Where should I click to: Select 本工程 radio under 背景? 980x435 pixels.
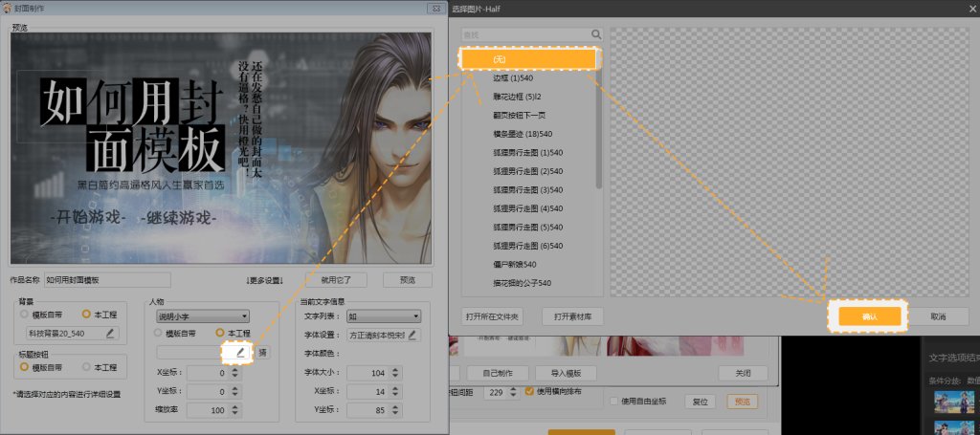click(87, 315)
